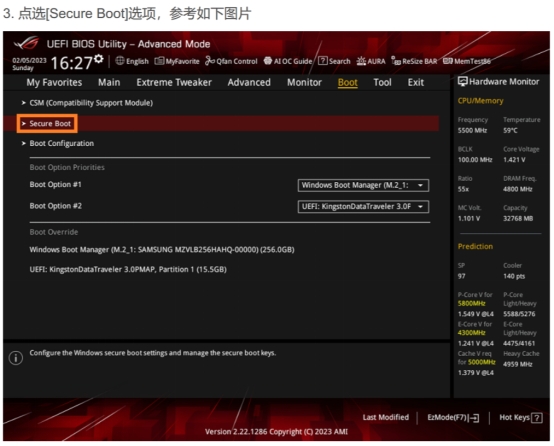Screen dimensions: 554x446
Task: Launch MemTest86 from the toolbar
Action: [466, 61]
